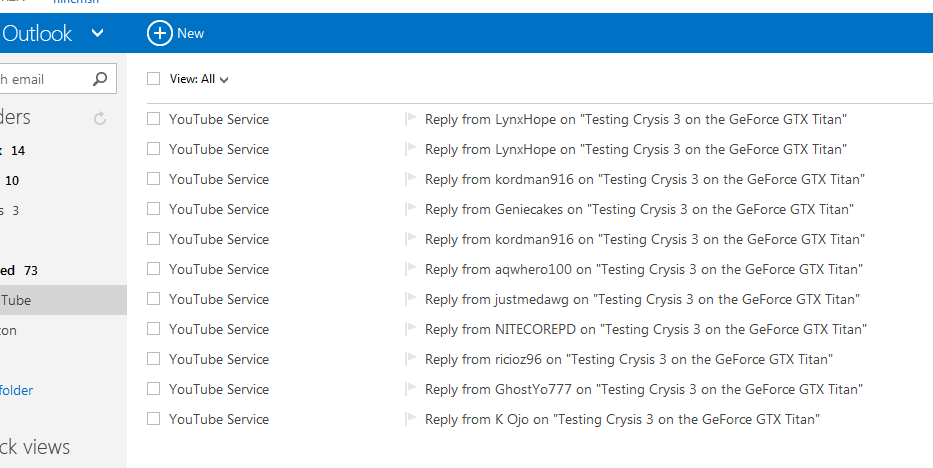Open "Reply from NITECOREPD" message
The width and height of the screenshot is (933, 468).
646,329
